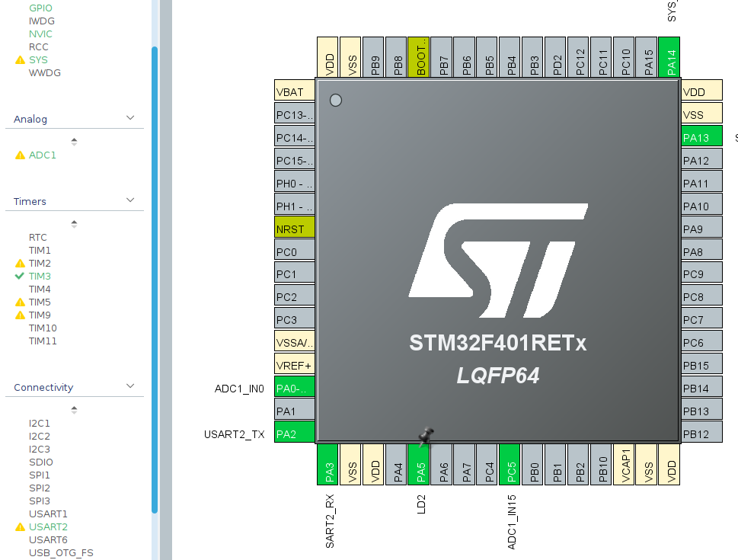Click the warning icon next to TIM9
This screenshot has width=738, height=560.
pyautogui.click(x=19, y=315)
